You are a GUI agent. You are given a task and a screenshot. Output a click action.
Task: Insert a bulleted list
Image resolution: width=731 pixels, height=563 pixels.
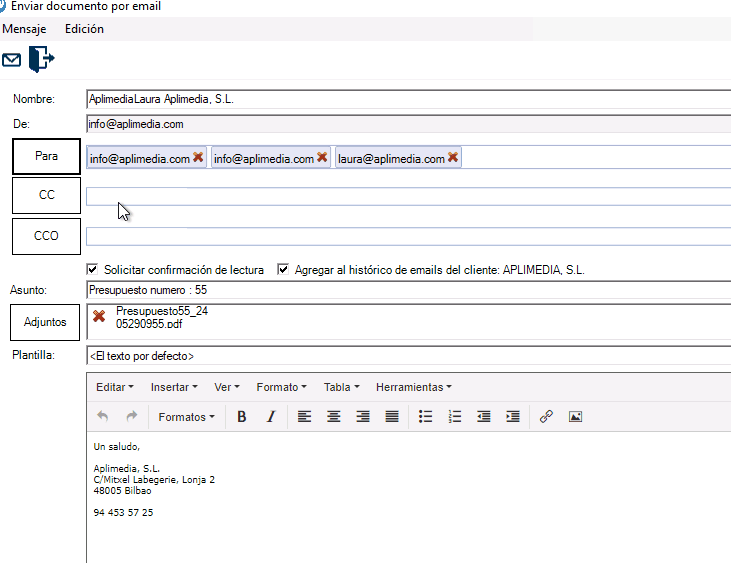(425, 417)
